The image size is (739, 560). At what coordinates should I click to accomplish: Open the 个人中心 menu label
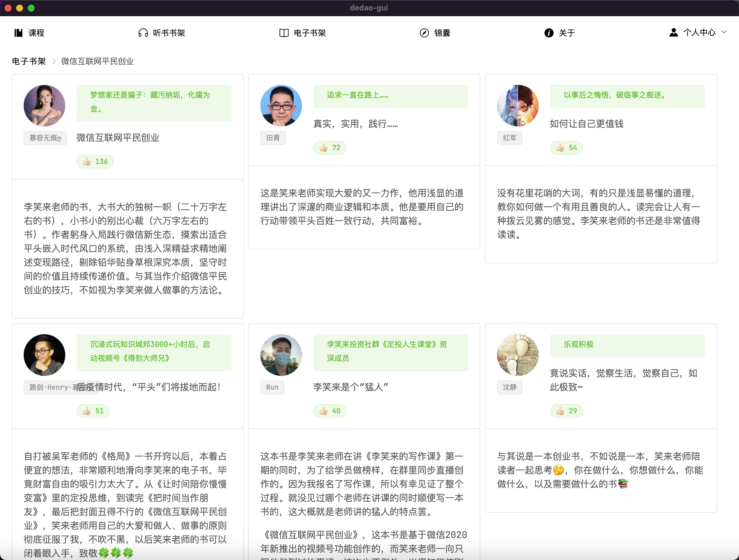point(699,32)
